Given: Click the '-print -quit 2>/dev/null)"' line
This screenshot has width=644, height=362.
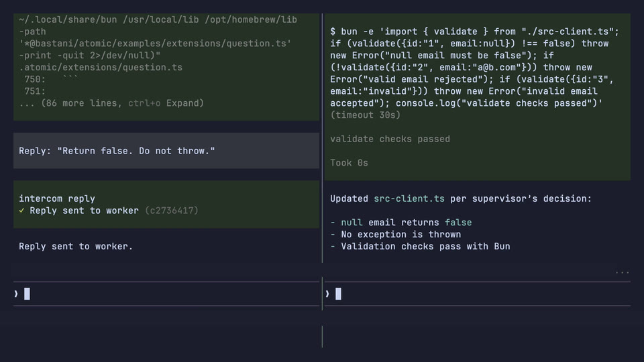Looking at the screenshot, I should [89, 56].
